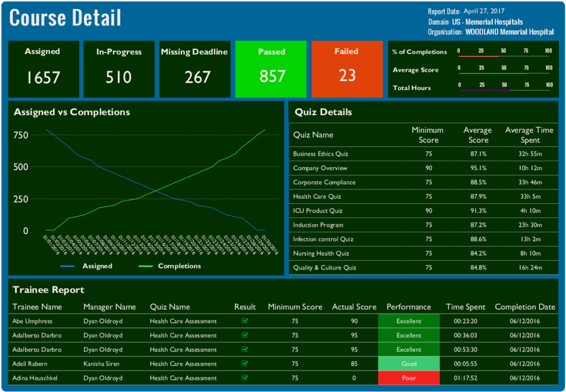Click the % of Completions gauge bar
Viewport: 566px width, 392px height.
click(504, 56)
